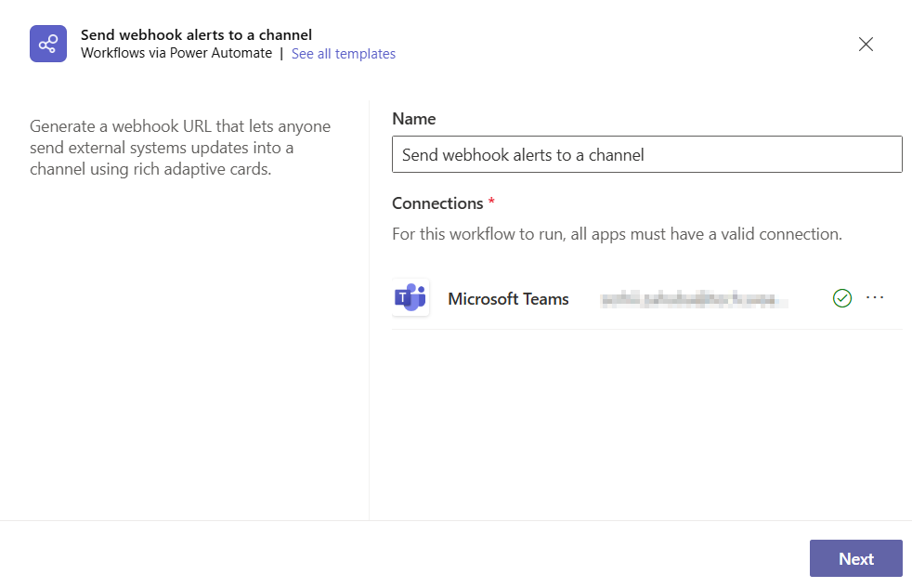912x588 pixels.
Task: Click the red asterisk beside Connections
Action: pyautogui.click(x=490, y=202)
